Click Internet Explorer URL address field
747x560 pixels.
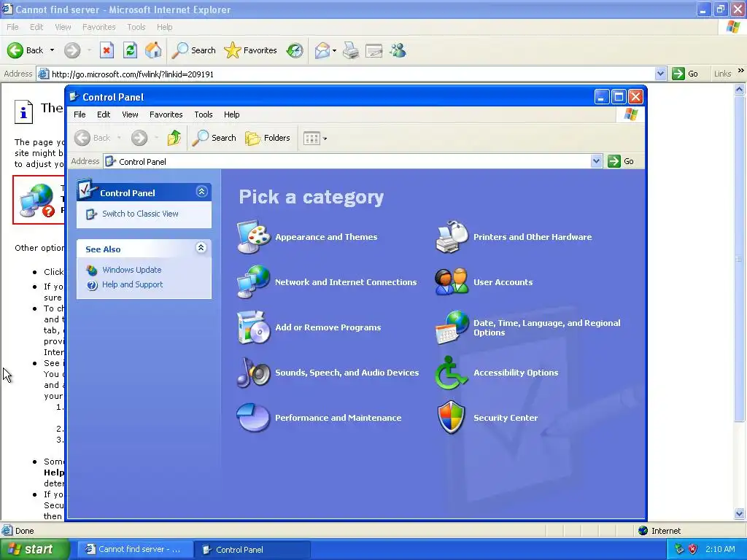tap(352, 74)
